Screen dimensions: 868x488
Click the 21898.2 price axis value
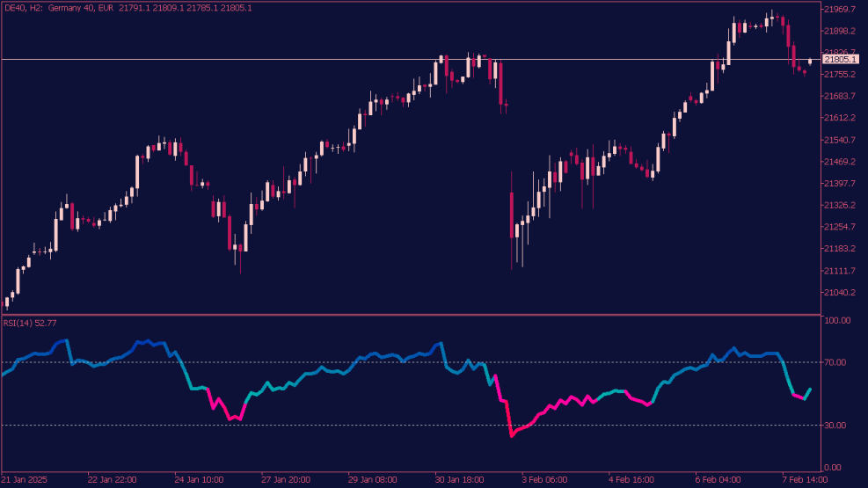pyautogui.click(x=841, y=31)
